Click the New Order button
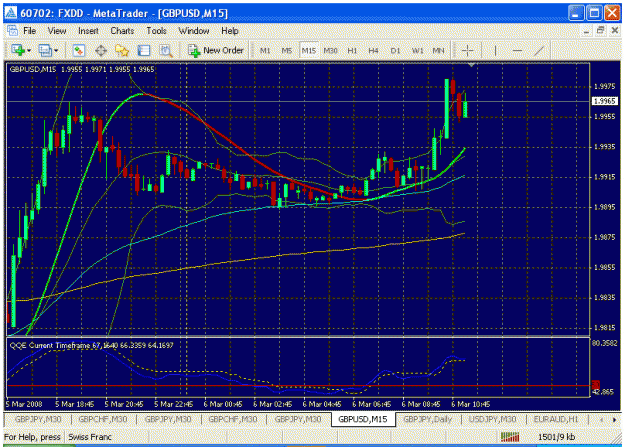The width and height of the screenshot is (625, 447). [216, 51]
